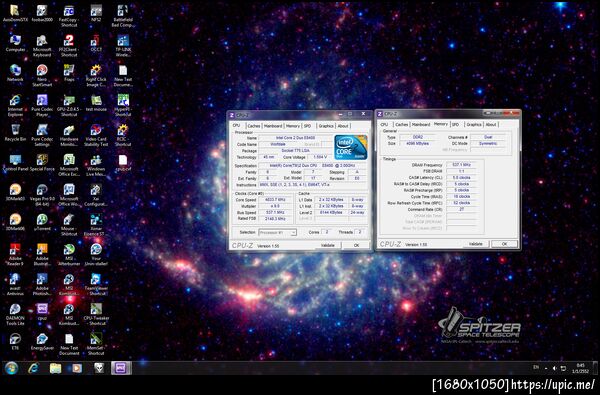Switch to CPU tab in Memory-tab CPU-Z window
600x395 pixels.
384,124
